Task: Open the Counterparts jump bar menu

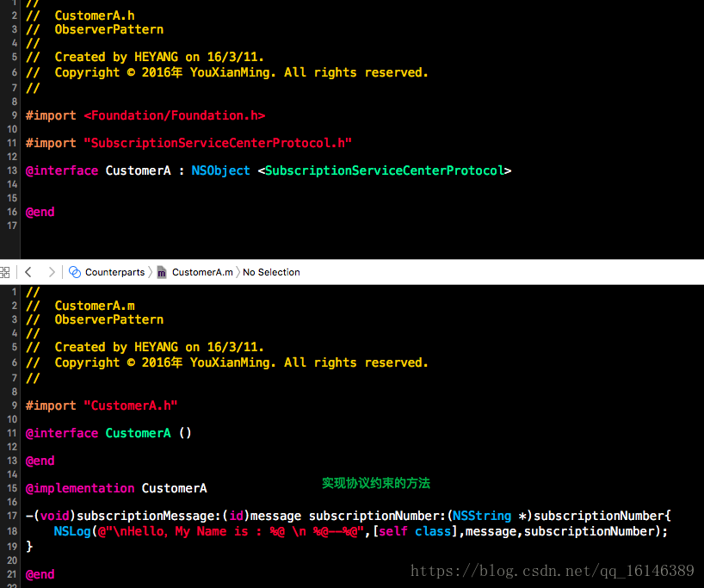Action: coord(115,272)
